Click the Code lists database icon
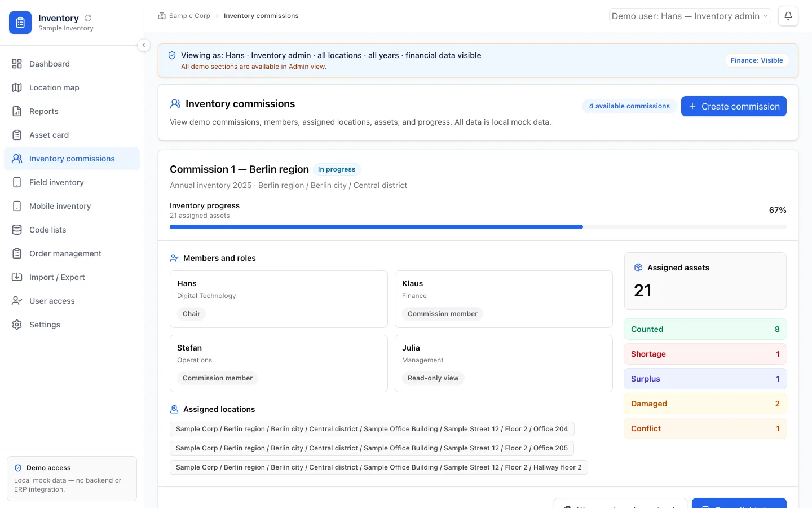Screen dimensions: 812x508 pyautogui.click(x=17, y=230)
